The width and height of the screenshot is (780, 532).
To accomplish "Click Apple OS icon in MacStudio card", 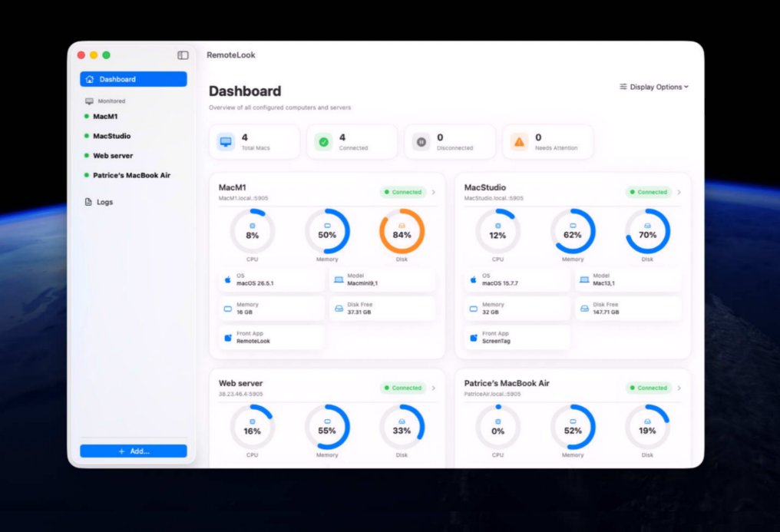I will pos(473,279).
